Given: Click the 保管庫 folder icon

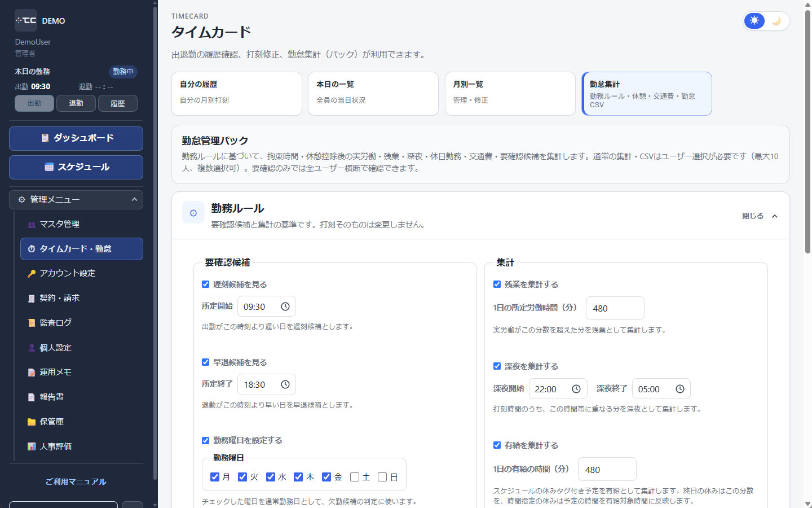Looking at the screenshot, I should click(x=32, y=422).
